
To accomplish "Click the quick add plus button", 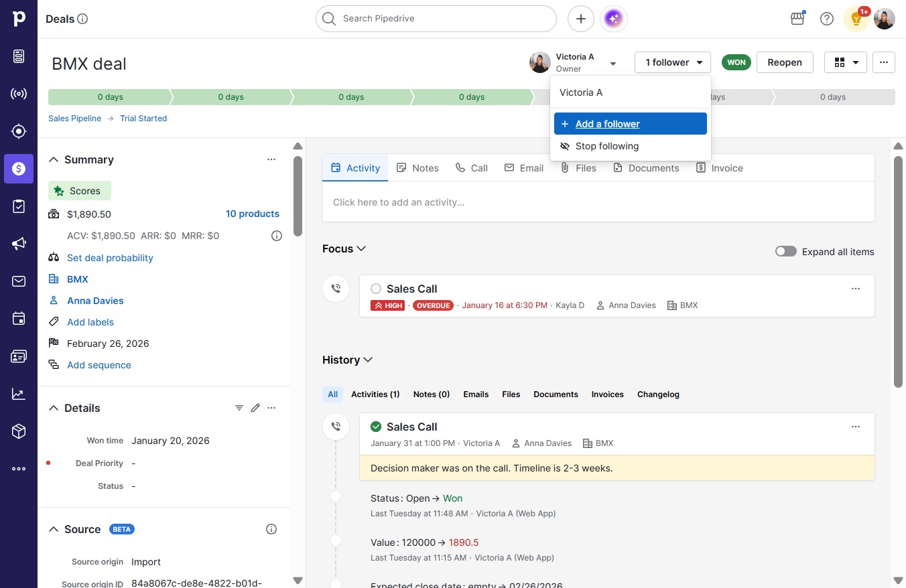I will (x=581, y=19).
